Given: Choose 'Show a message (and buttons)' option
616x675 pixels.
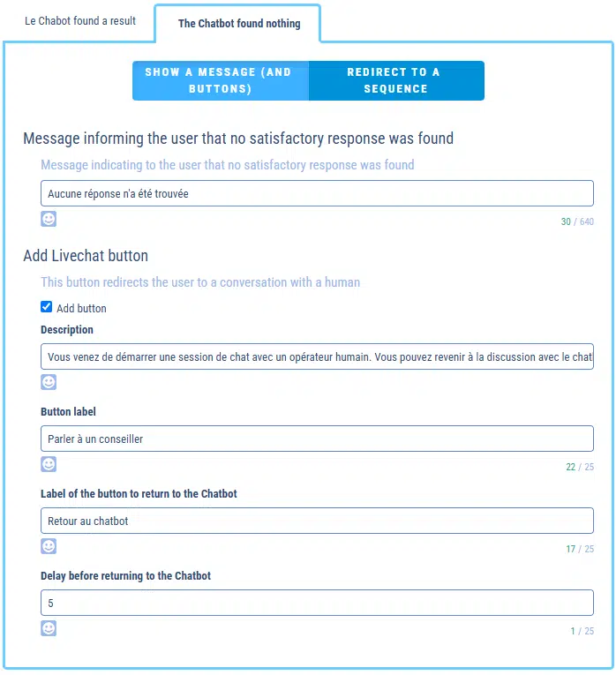Looking at the screenshot, I should coord(218,80).
